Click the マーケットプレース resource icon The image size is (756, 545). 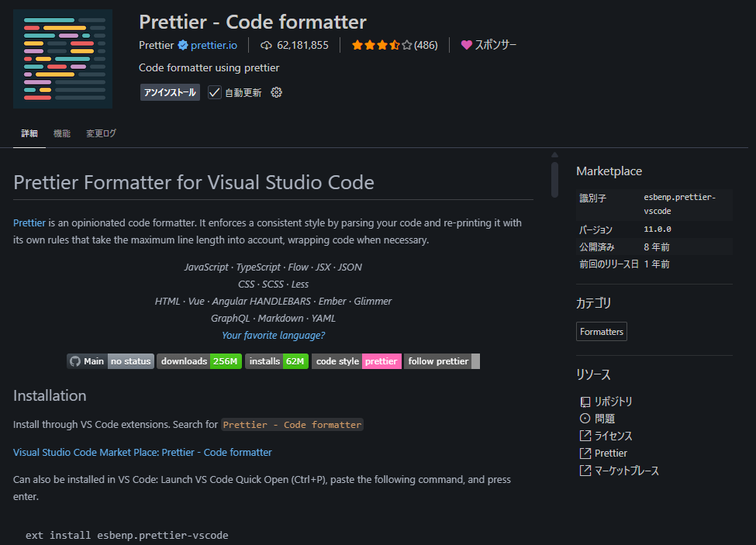click(x=585, y=470)
